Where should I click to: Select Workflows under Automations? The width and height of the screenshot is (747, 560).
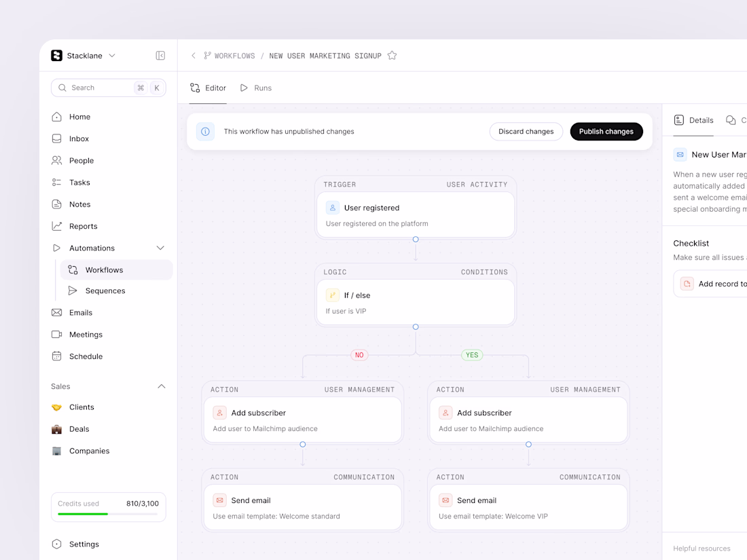tap(116, 270)
